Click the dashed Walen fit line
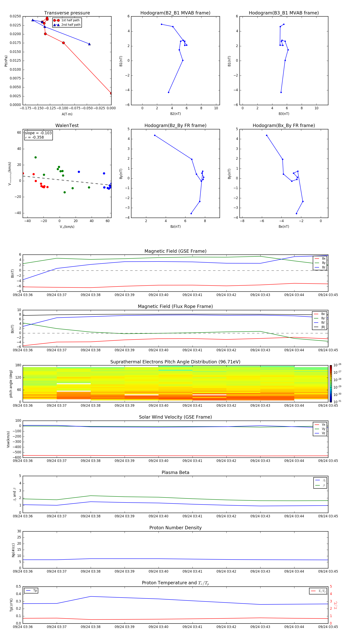Viewport: 351px width, 644px height. point(67,181)
